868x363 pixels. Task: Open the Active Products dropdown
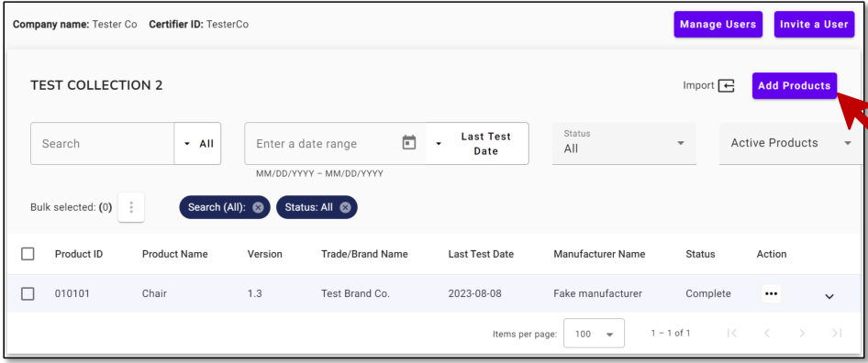point(791,143)
